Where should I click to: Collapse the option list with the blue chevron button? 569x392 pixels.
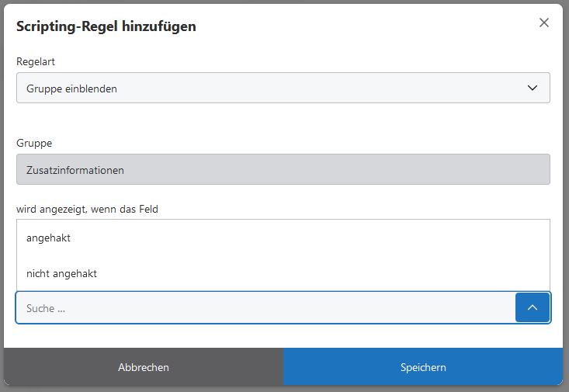tap(533, 308)
